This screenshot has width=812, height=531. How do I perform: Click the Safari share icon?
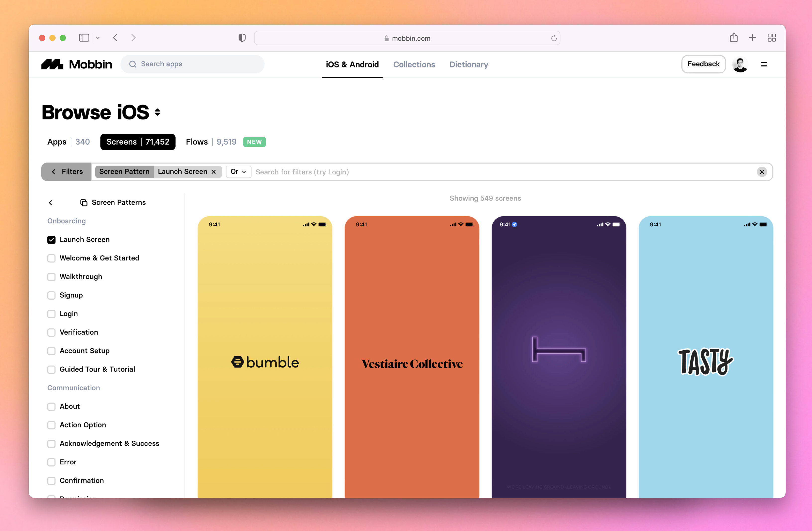(x=734, y=37)
